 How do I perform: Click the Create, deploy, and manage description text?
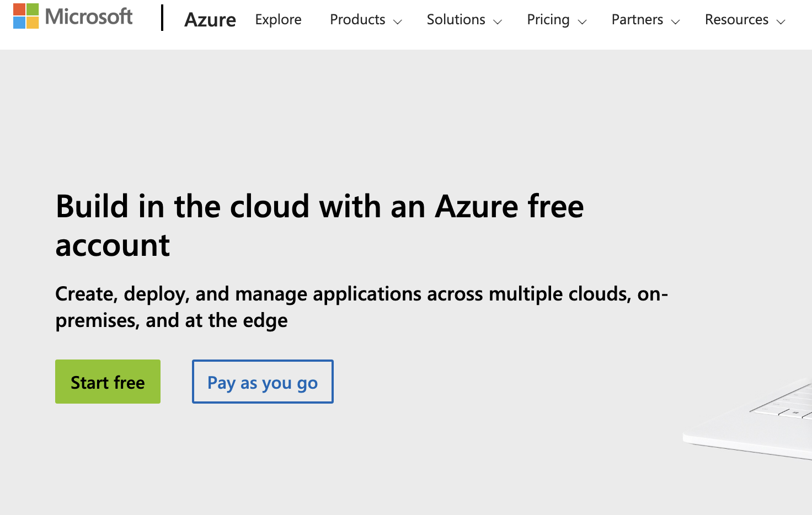(362, 307)
